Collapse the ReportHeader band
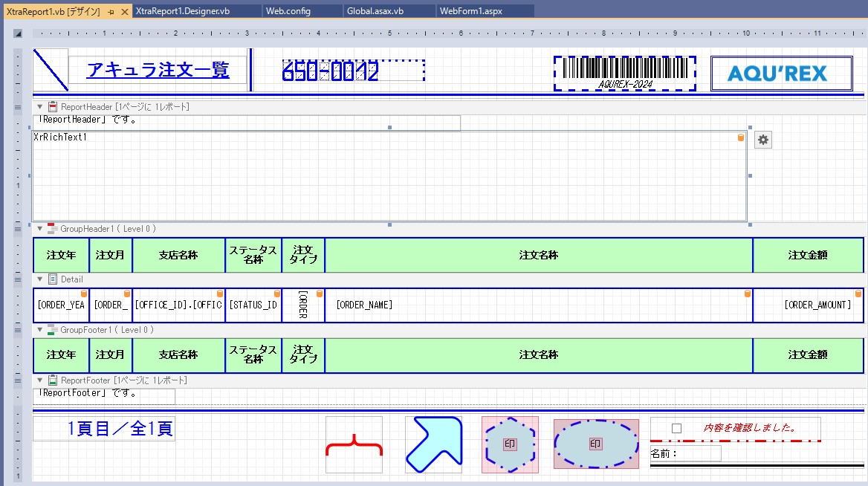The image size is (868, 486). (x=40, y=107)
